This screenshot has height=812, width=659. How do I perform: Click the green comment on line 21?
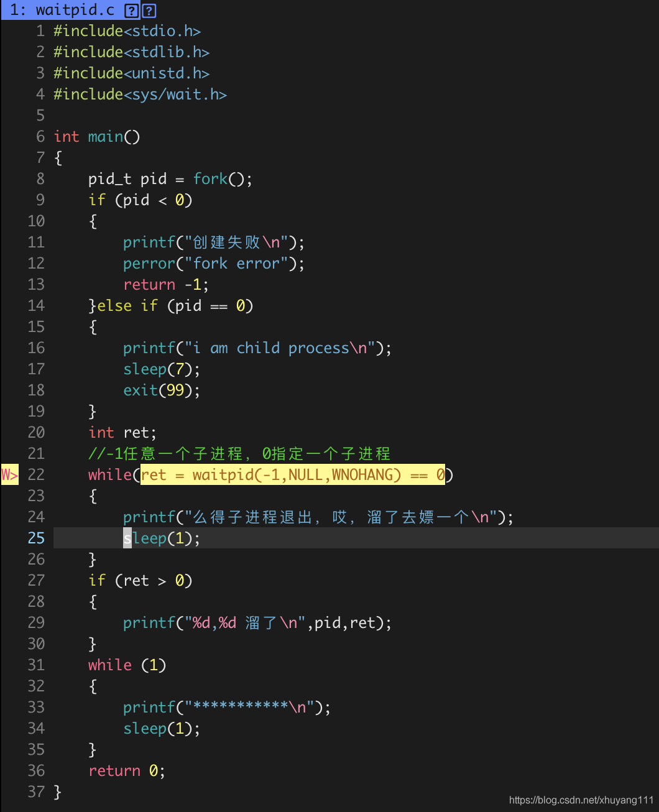239,454
